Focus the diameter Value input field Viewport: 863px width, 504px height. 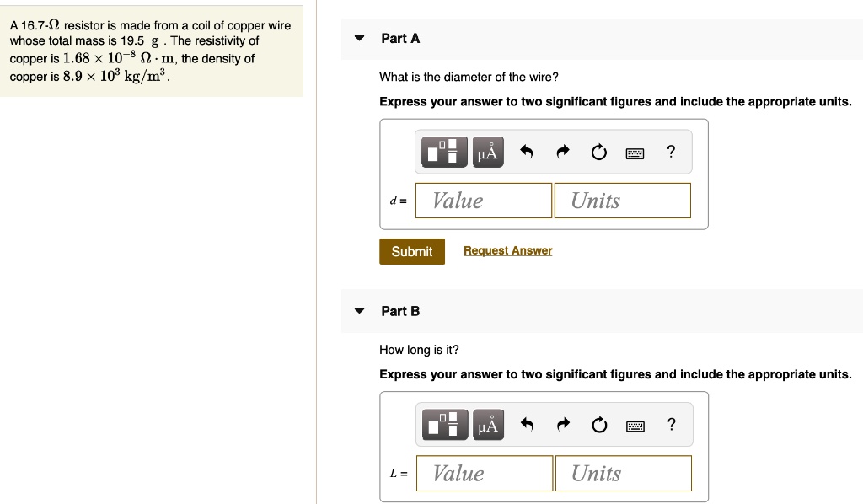(x=484, y=201)
